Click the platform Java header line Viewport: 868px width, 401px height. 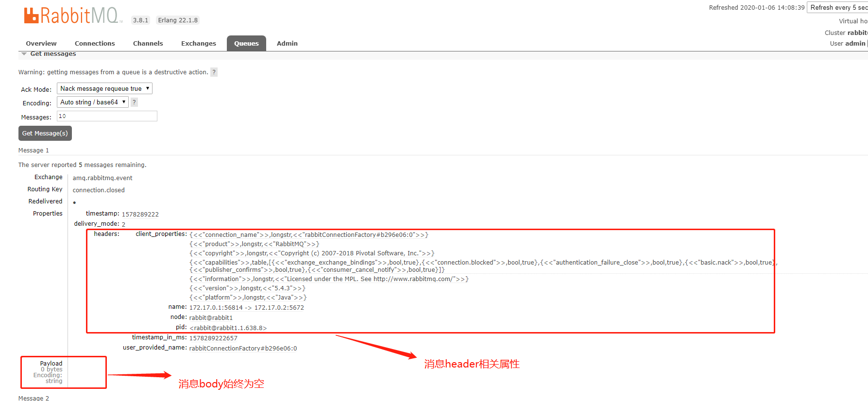[248, 298]
